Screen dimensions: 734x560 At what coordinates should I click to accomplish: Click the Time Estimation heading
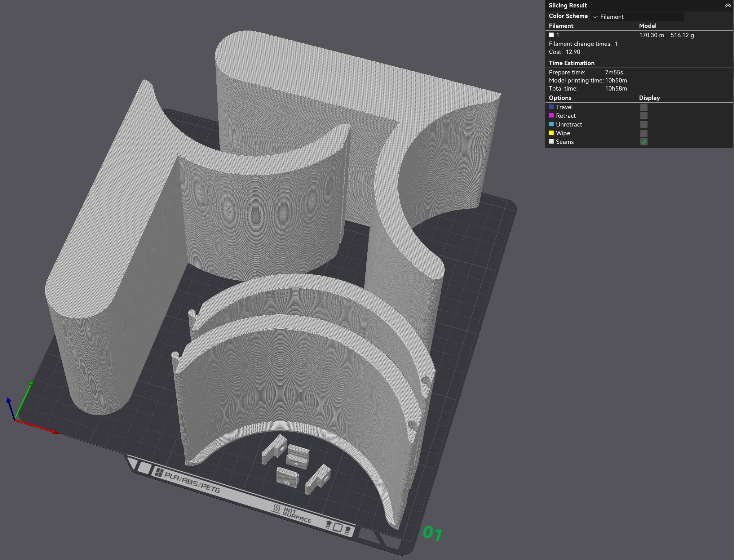[x=571, y=63]
